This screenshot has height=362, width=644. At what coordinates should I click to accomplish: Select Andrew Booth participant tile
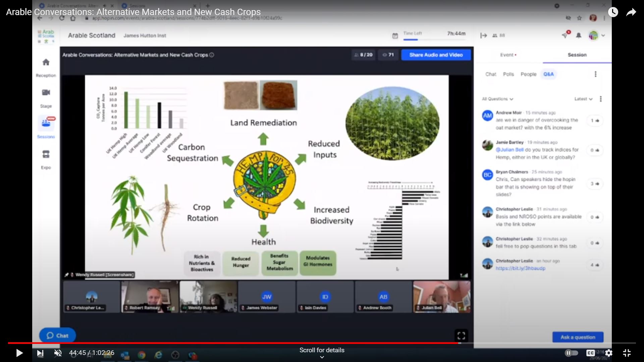[x=383, y=297]
